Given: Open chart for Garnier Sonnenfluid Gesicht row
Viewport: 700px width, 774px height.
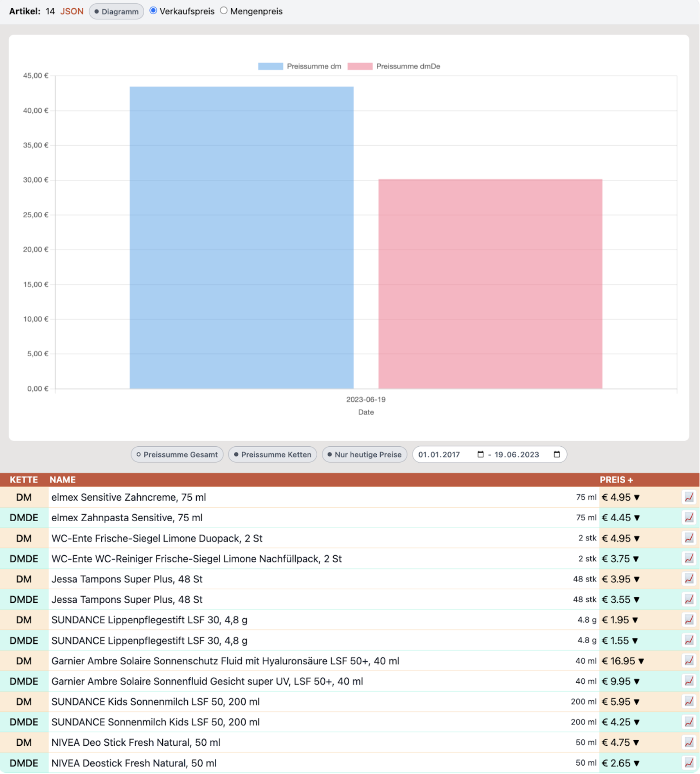Looking at the screenshot, I should pos(689,681).
